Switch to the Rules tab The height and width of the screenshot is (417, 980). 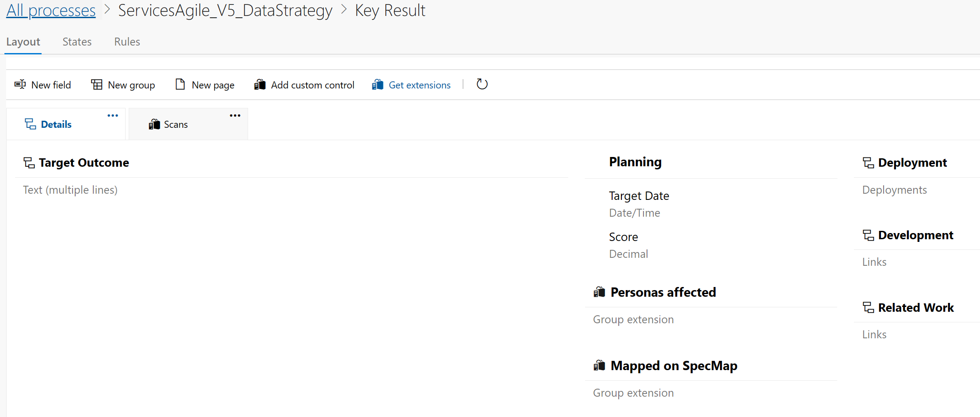[127, 42]
